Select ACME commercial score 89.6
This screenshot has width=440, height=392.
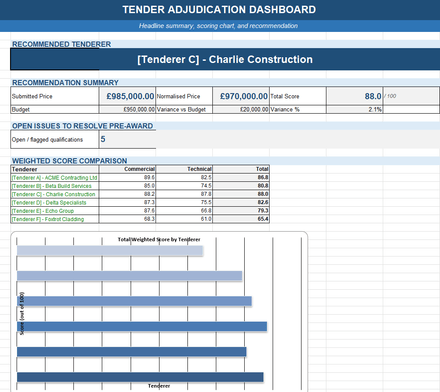(127, 177)
